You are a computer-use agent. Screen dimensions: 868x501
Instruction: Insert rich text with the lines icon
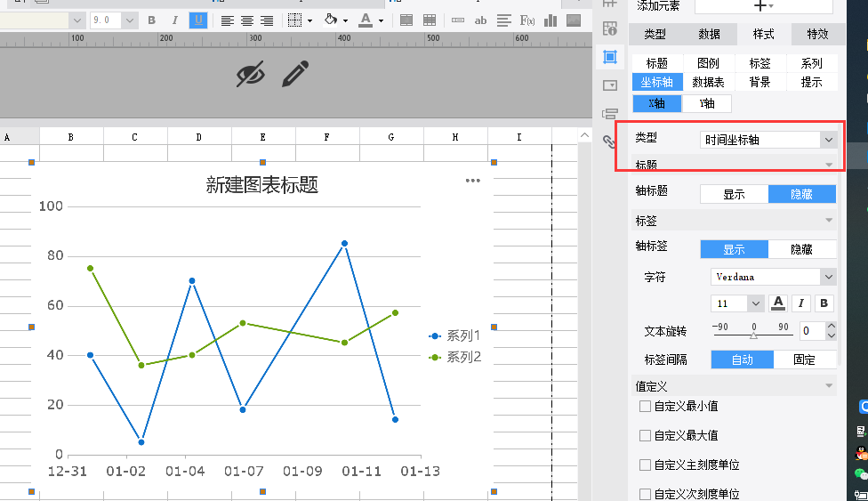(503, 21)
